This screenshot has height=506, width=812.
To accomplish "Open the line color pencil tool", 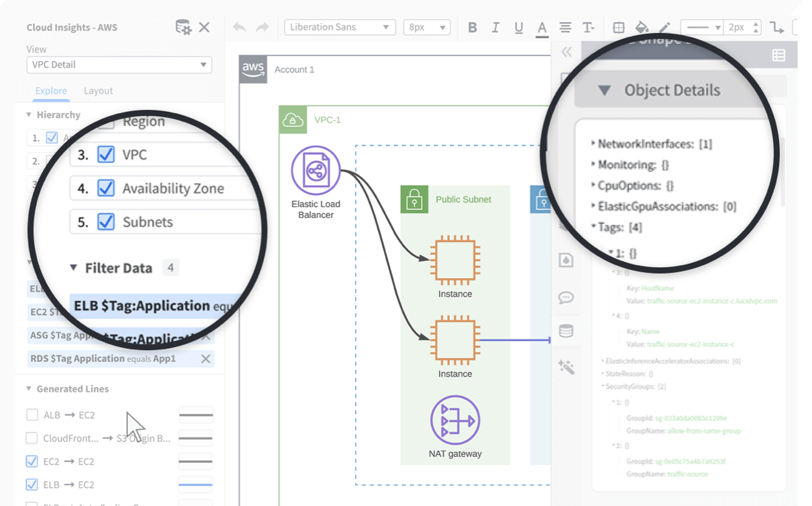I will pyautogui.click(x=664, y=27).
